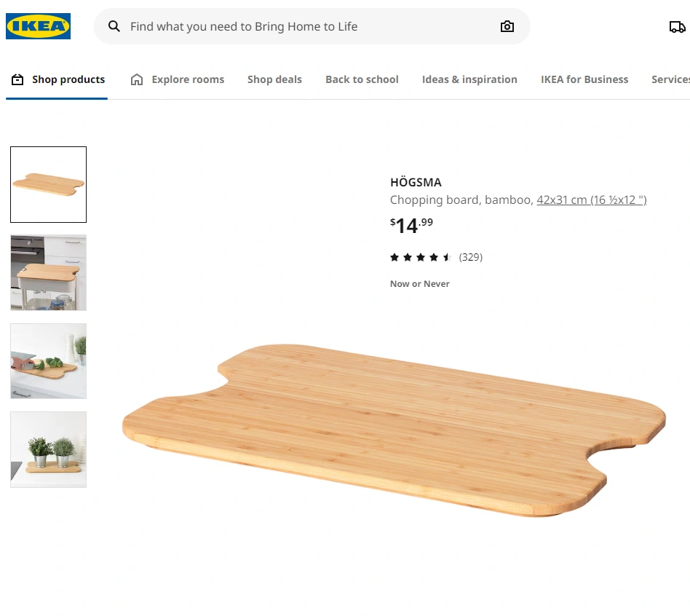The image size is (690, 616).
Task: Select the kitchen cart thumbnail image
Action: pos(49,272)
